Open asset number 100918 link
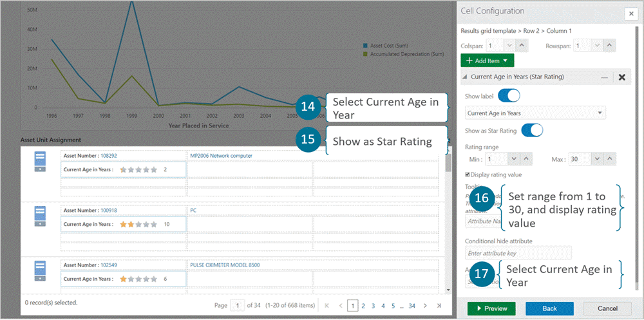This screenshot has width=644, height=320. pos(109,211)
